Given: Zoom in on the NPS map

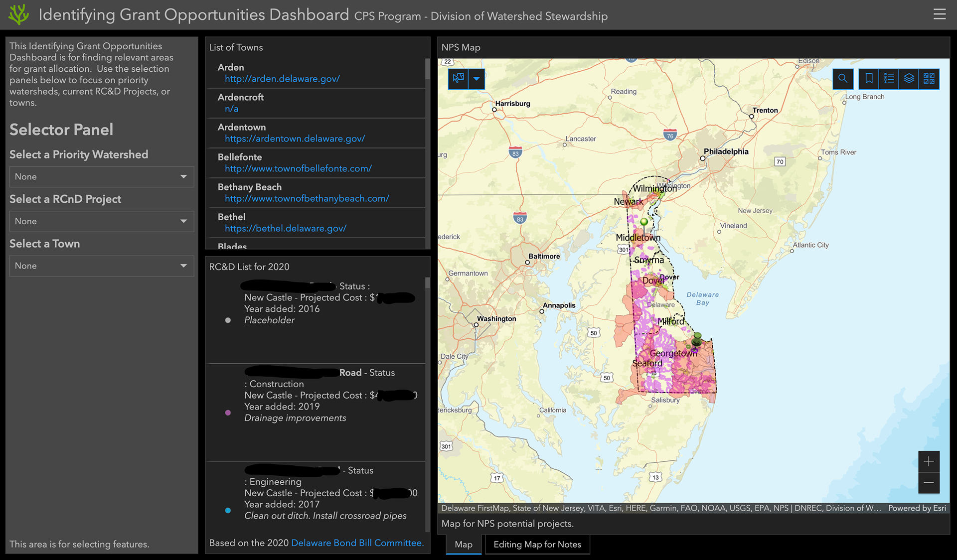Looking at the screenshot, I should [929, 462].
